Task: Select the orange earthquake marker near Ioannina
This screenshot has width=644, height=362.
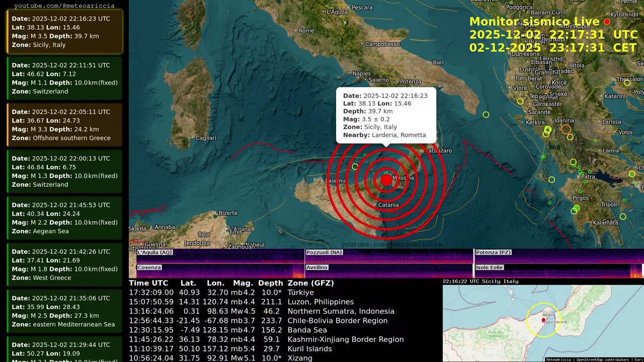Action: 566,130
